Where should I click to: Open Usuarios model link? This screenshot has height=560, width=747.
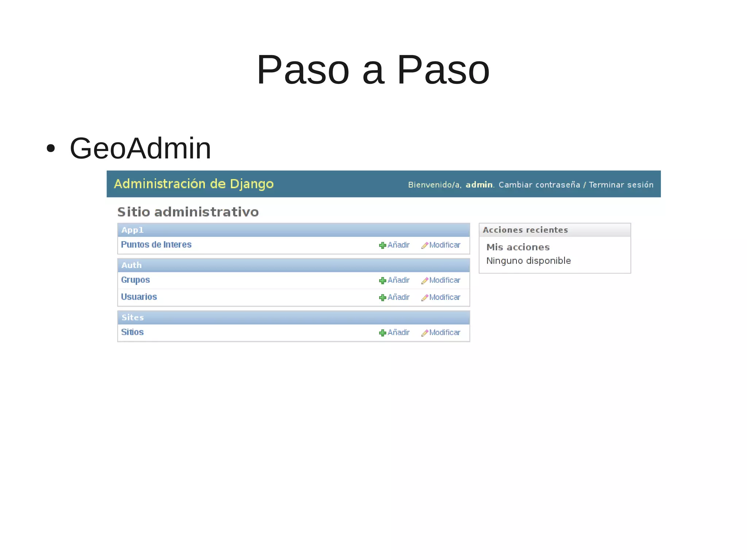point(139,297)
